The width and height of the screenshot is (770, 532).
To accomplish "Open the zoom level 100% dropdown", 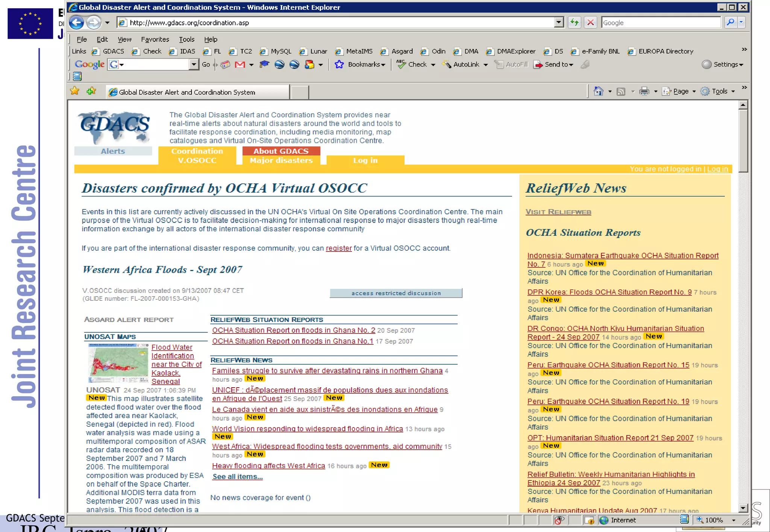I will click(x=733, y=520).
